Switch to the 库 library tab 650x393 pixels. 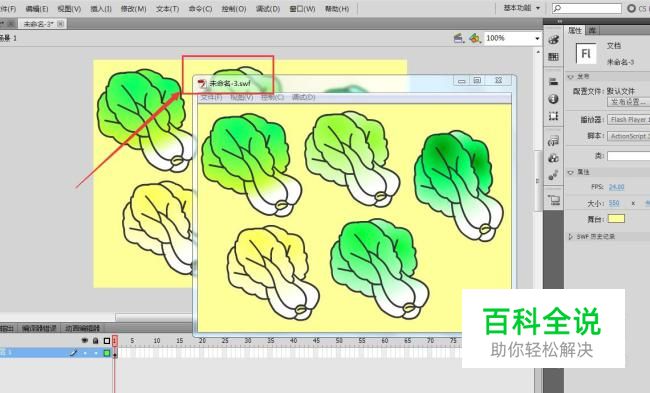(x=592, y=30)
